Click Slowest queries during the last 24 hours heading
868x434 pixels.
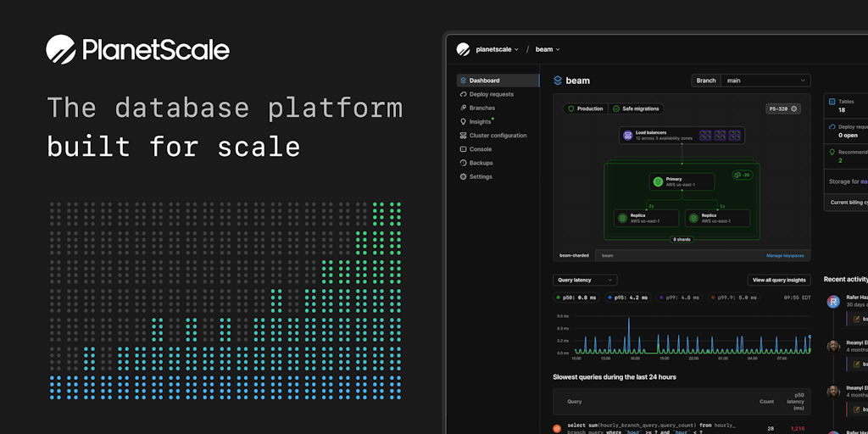615,377
